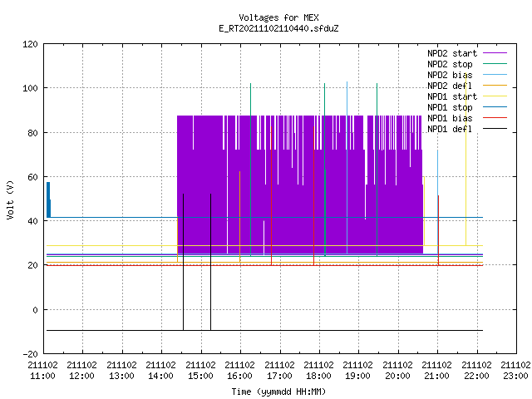Screen dimensions: 532x399
Task: Click the 'NPD1 start' legend label
Action: [x=452, y=96]
